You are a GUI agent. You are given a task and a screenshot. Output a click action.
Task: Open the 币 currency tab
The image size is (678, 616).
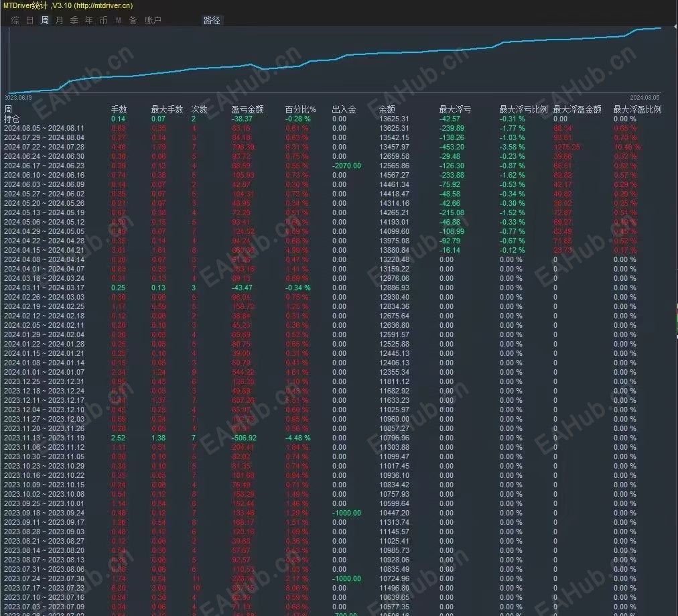pyautogui.click(x=103, y=20)
